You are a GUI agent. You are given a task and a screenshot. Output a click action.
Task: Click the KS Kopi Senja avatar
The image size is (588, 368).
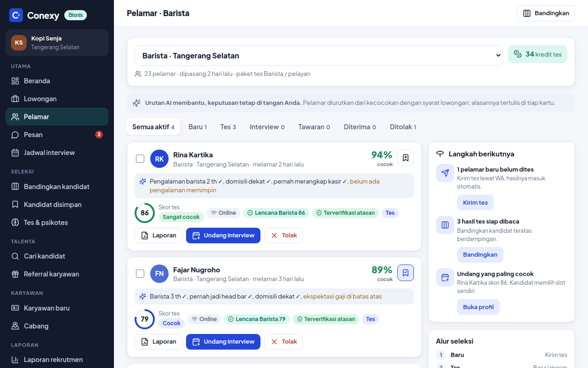19,43
